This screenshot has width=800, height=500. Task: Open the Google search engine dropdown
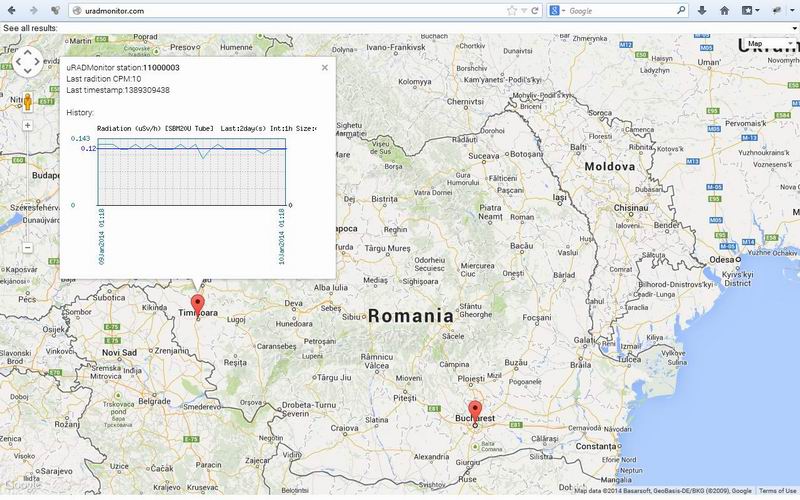(x=557, y=11)
